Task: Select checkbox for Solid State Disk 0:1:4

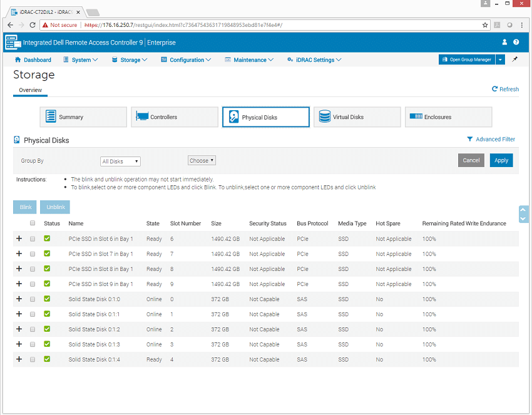Action: pyautogui.click(x=33, y=359)
